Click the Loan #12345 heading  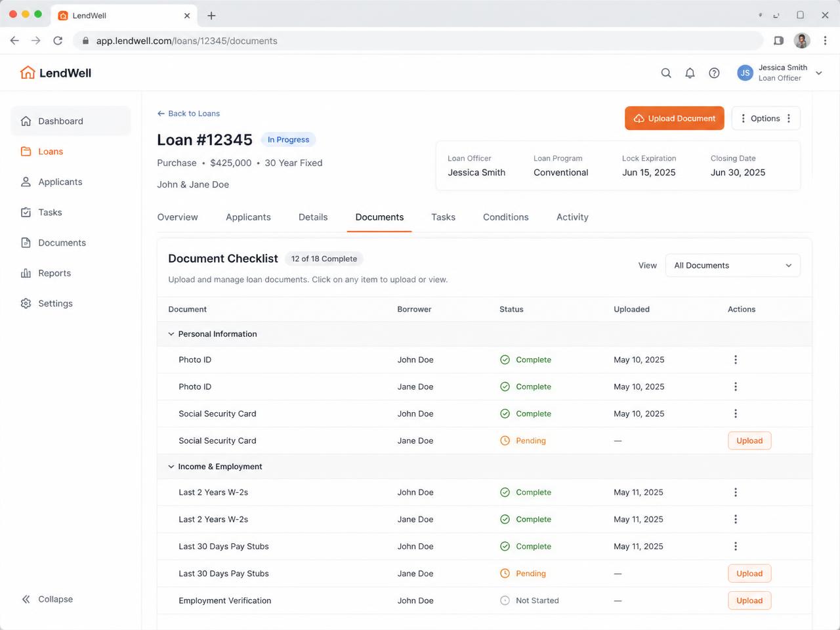coord(205,140)
